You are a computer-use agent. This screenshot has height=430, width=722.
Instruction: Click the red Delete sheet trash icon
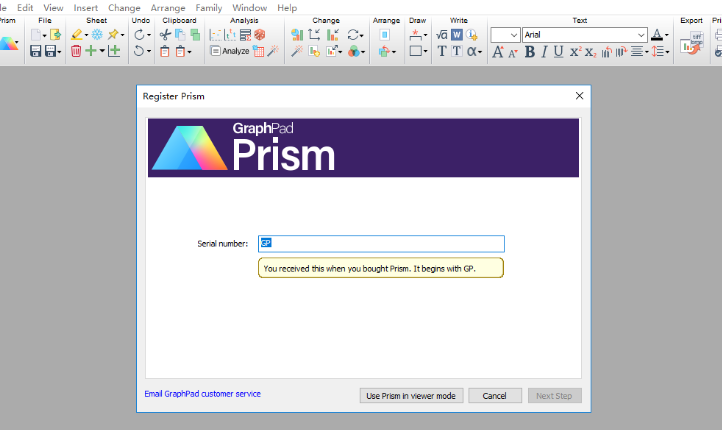76,51
